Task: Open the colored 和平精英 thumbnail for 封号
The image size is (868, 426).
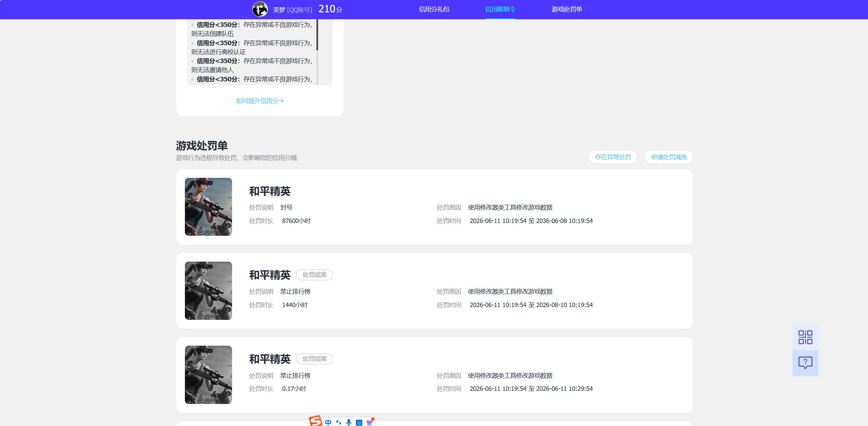Action: (x=208, y=207)
